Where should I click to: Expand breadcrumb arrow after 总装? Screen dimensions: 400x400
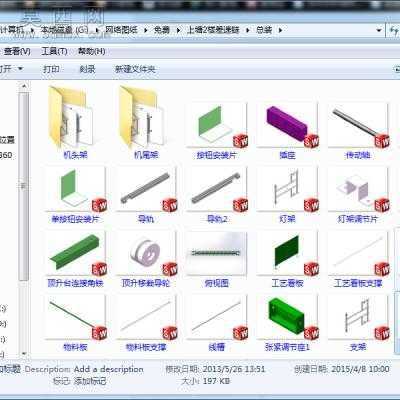280,30
